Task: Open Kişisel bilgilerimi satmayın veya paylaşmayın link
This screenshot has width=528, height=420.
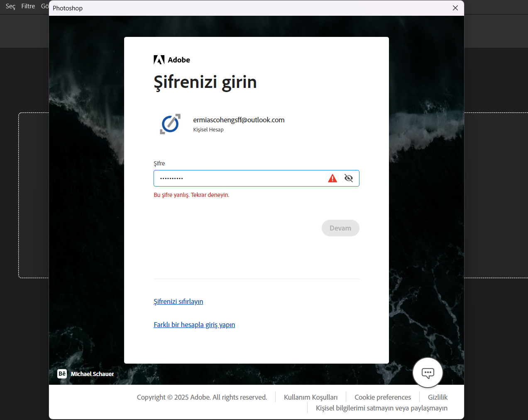Action: pyautogui.click(x=381, y=408)
